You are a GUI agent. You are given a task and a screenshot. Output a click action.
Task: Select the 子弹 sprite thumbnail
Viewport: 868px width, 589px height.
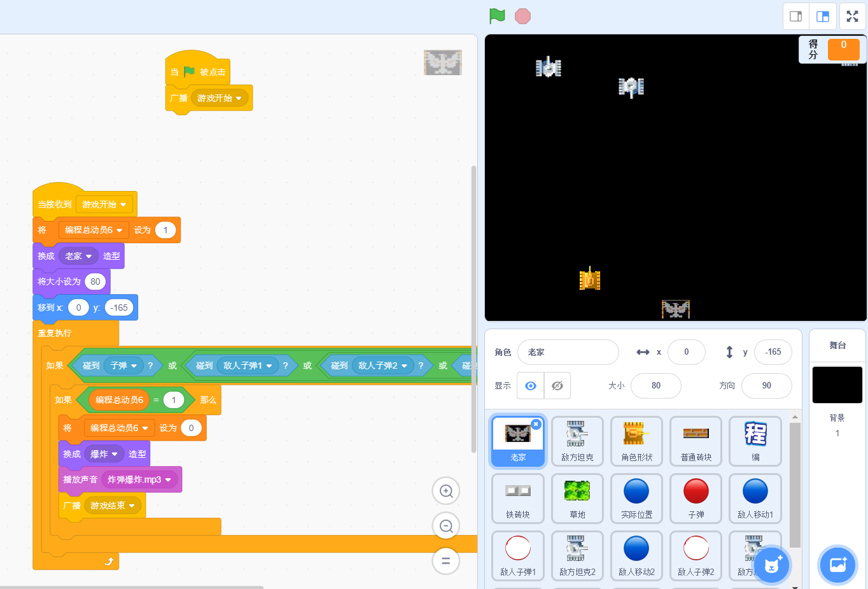pyautogui.click(x=696, y=498)
